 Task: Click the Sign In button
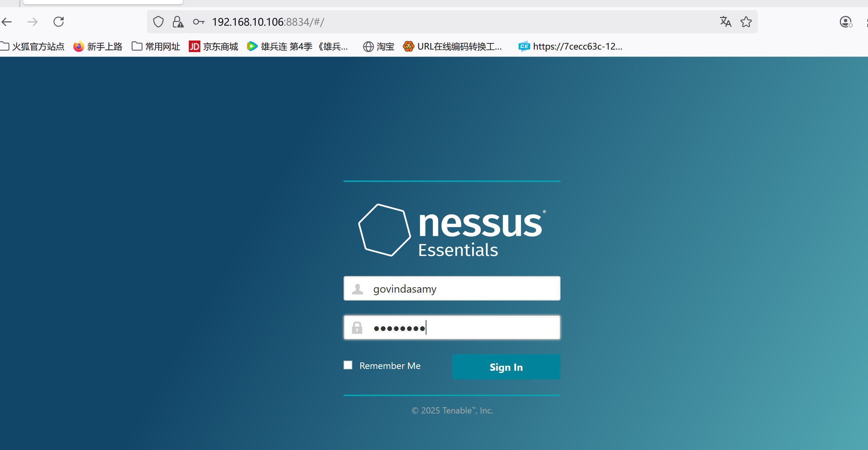pos(506,367)
